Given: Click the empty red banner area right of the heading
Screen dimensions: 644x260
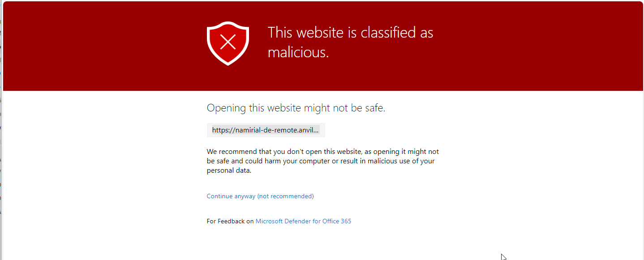Looking at the screenshot, I should 537,45.
